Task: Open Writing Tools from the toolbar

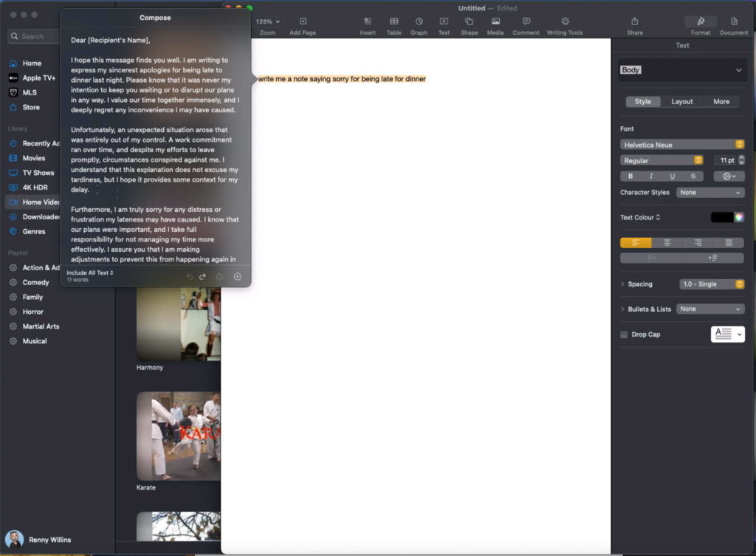Action: (565, 22)
